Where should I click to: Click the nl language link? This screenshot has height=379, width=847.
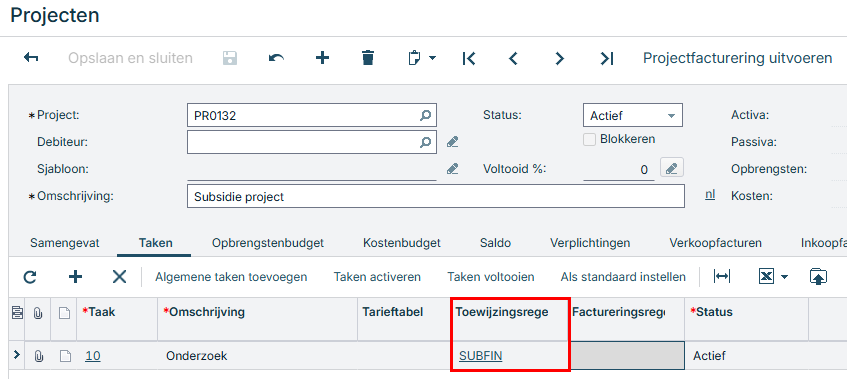pos(710,194)
